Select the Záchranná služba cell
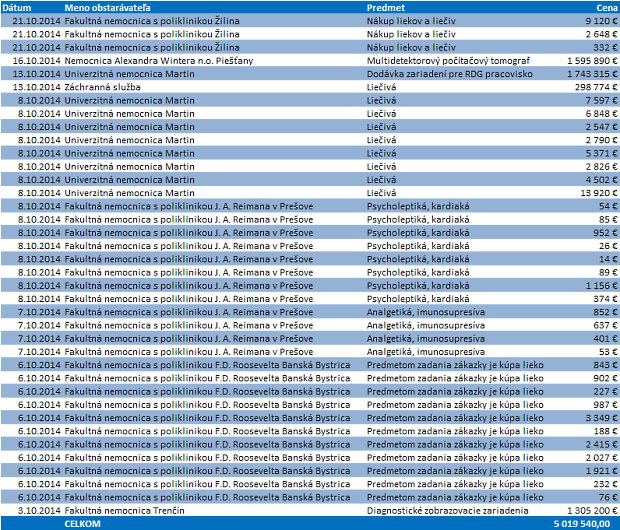 coord(102,87)
